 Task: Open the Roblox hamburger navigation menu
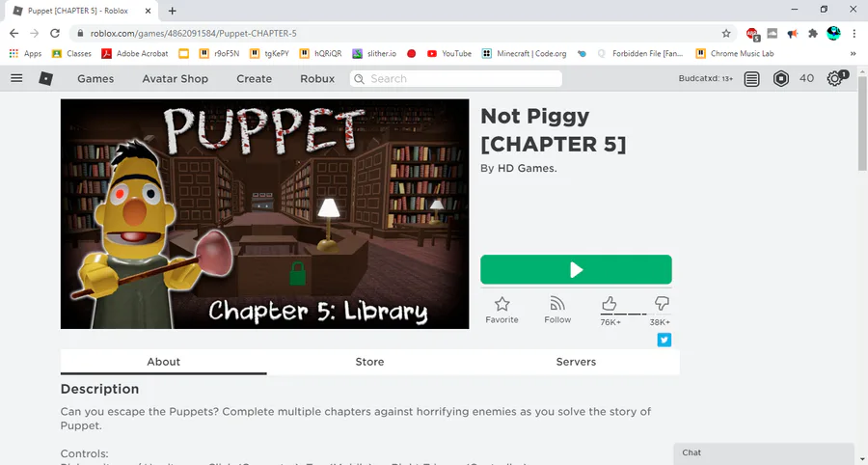point(16,78)
